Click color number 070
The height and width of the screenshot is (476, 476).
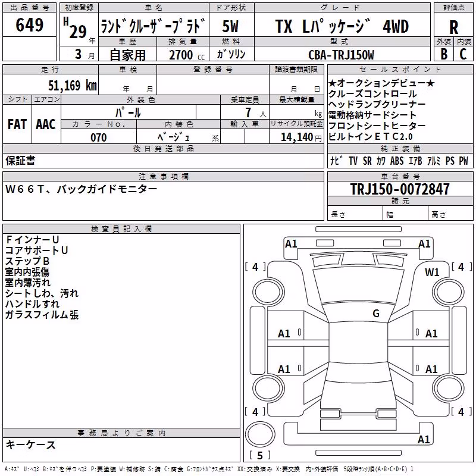coord(99,137)
